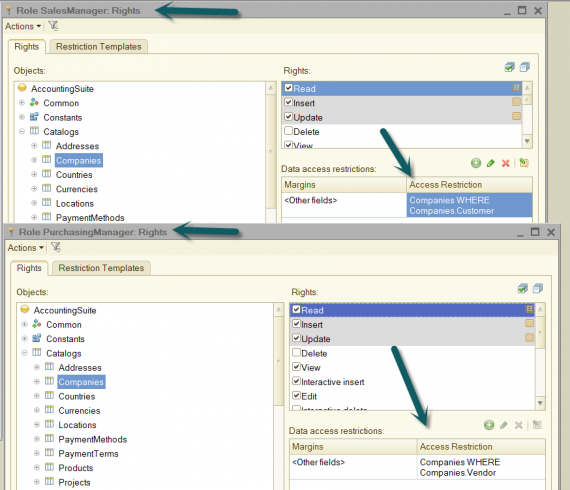Enable Delete checkbox in SalesManager rights

click(288, 130)
